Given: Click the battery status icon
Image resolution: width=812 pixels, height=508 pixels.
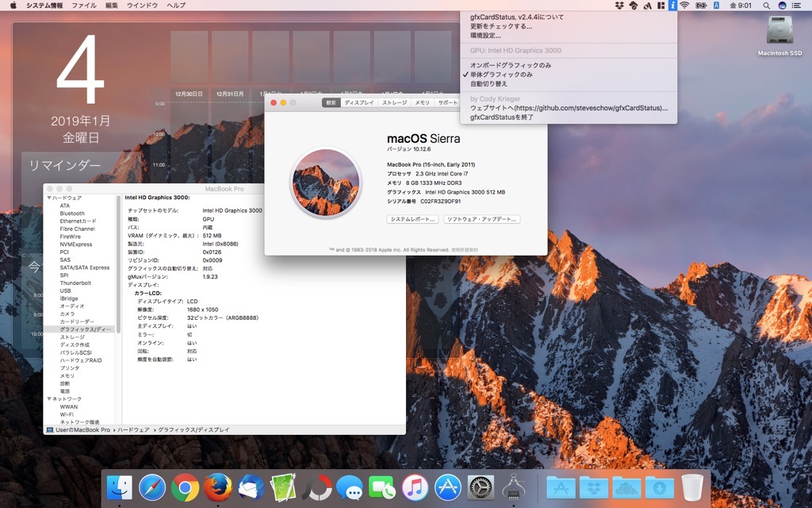Looking at the screenshot, I should tap(701, 6).
